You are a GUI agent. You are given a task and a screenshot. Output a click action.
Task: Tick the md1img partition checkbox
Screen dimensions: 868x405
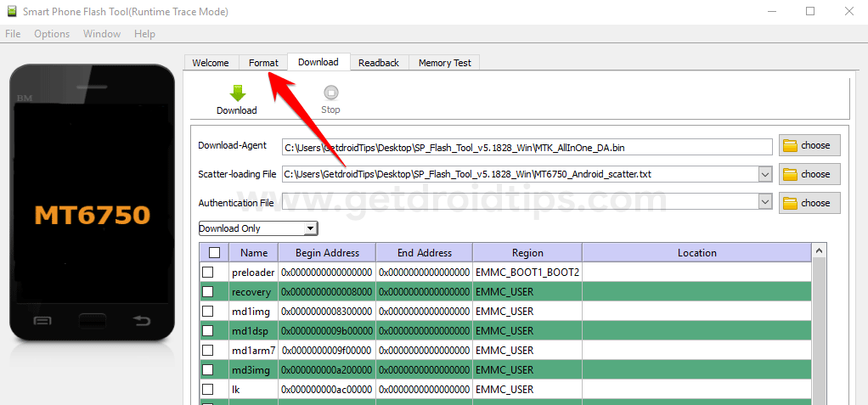pyautogui.click(x=207, y=312)
